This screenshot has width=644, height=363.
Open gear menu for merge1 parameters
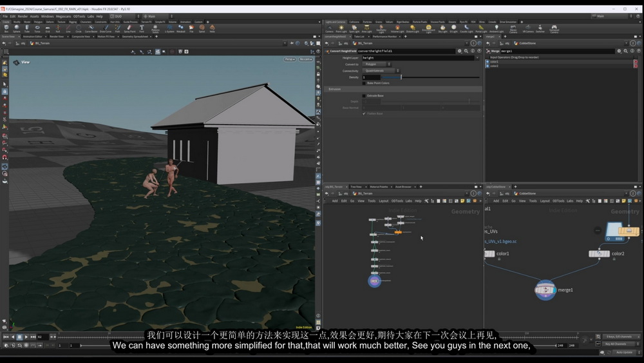tap(618, 51)
